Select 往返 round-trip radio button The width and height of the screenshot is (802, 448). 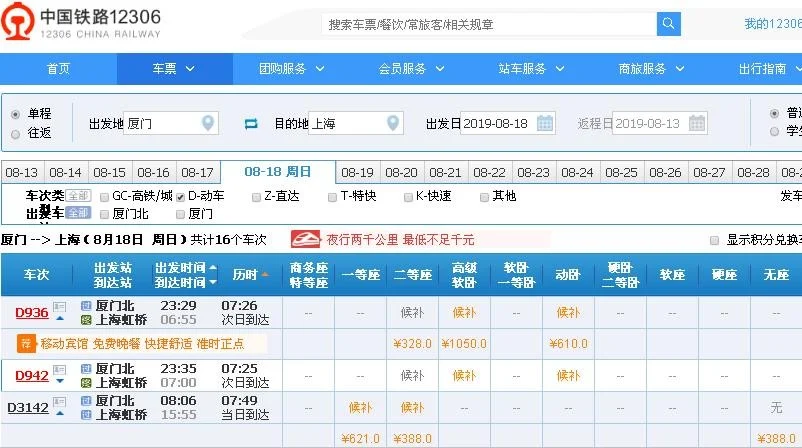(x=15, y=134)
